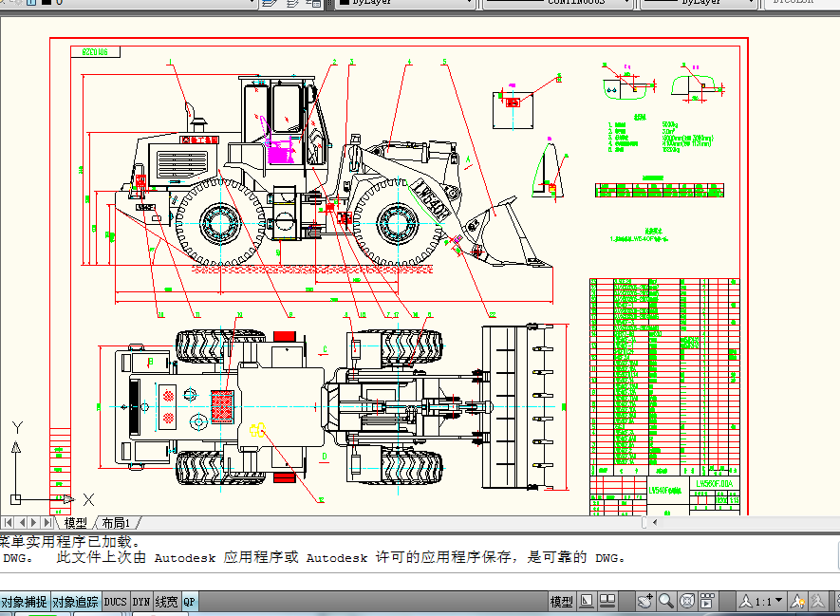Select the 模型 model tab
The width and height of the screenshot is (840, 616).
tap(78, 522)
